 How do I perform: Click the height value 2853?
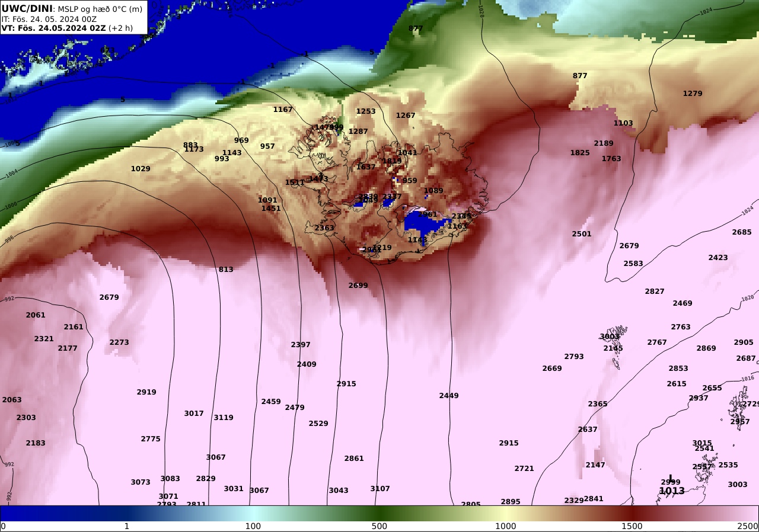coord(678,368)
